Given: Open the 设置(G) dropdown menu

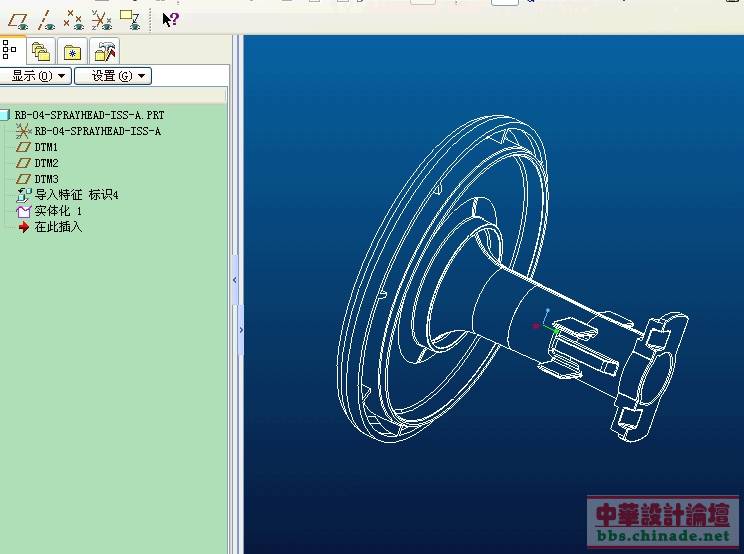Looking at the screenshot, I should [113, 76].
